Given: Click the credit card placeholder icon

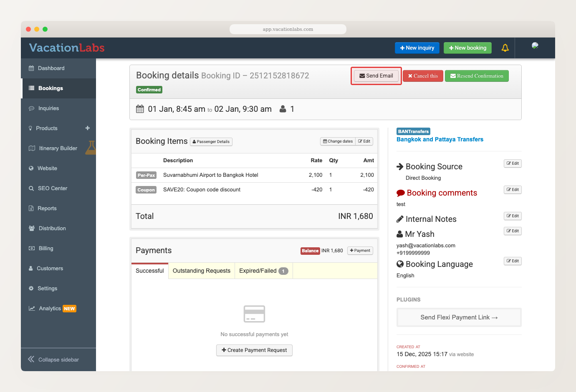Looking at the screenshot, I should [x=255, y=314].
